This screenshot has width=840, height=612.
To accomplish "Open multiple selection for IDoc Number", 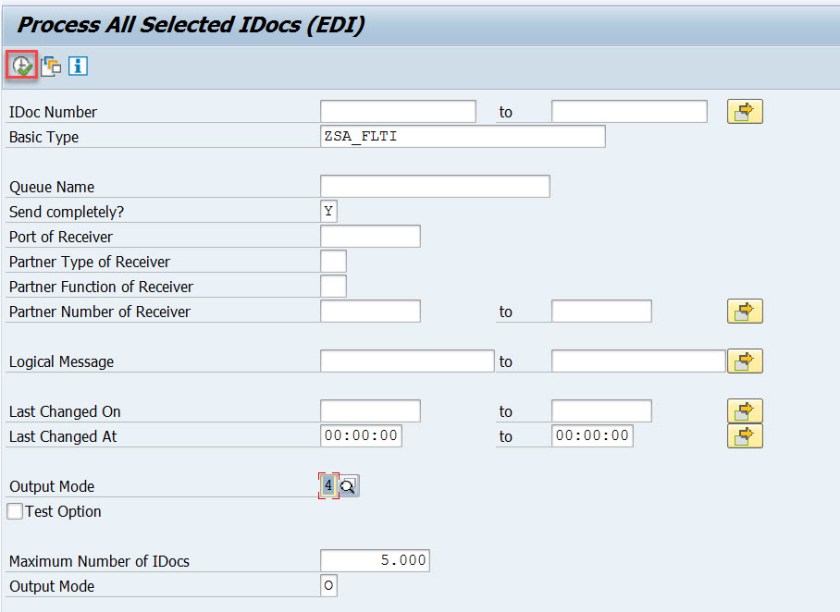I will (744, 112).
